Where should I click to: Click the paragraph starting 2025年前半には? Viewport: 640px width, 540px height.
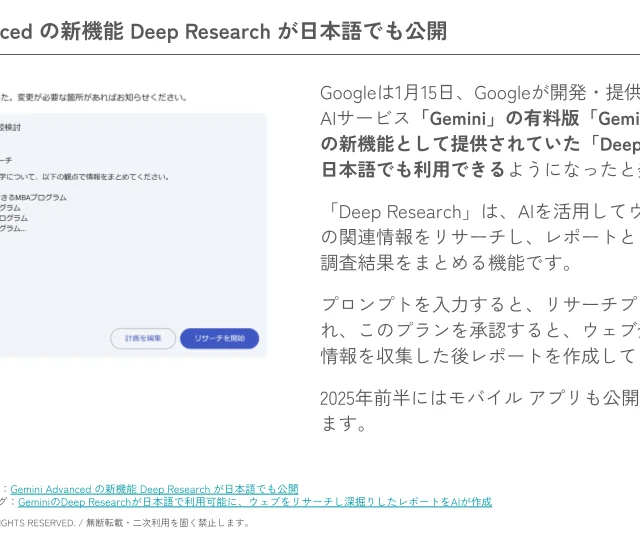pyautogui.click(x=480, y=410)
